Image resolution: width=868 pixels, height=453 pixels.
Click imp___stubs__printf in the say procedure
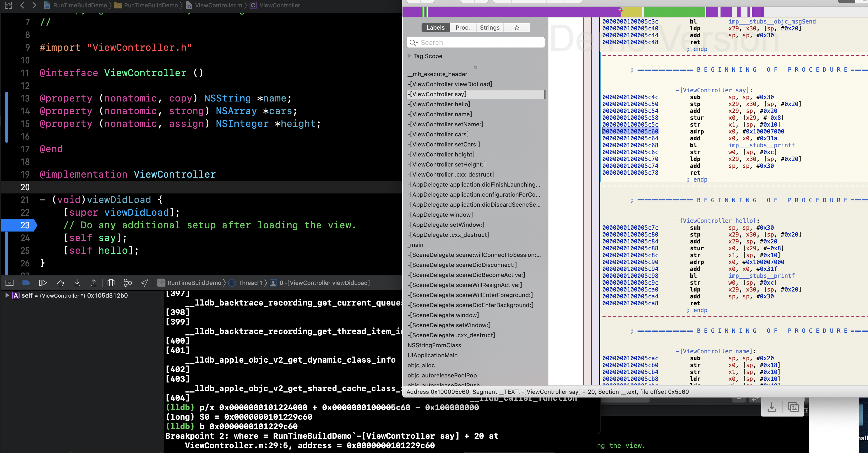[761, 145]
